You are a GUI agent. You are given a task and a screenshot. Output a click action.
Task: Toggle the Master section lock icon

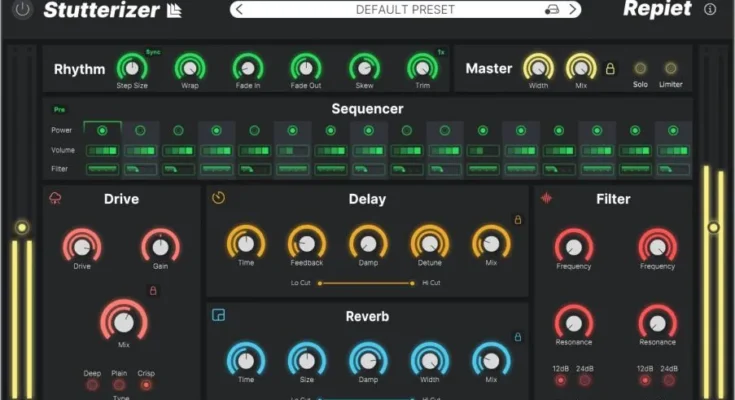coord(610,68)
